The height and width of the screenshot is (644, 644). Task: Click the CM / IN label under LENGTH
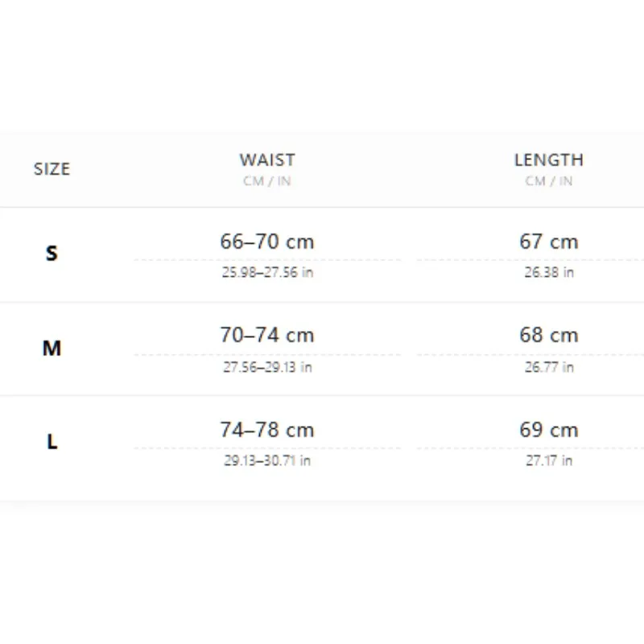[x=549, y=180]
